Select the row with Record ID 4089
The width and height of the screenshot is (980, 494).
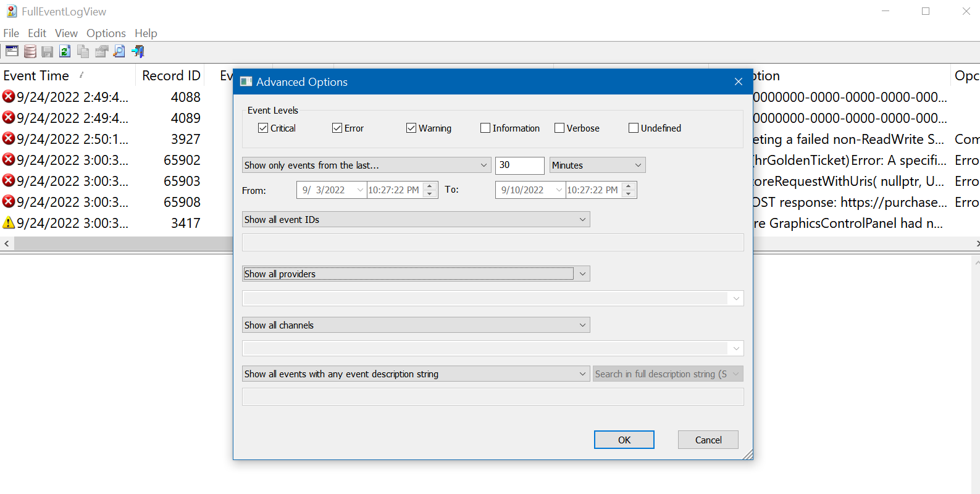(x=117, y=117)
